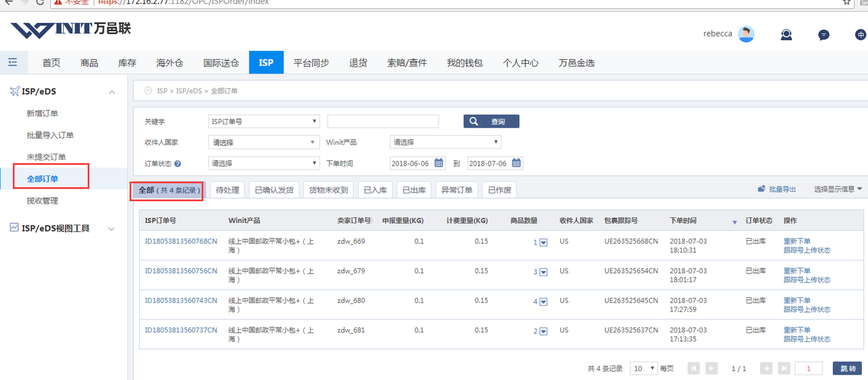Expand item quantity for order zdw_669
The width and height of the screenshot is (868, 380).
(543, 243)
